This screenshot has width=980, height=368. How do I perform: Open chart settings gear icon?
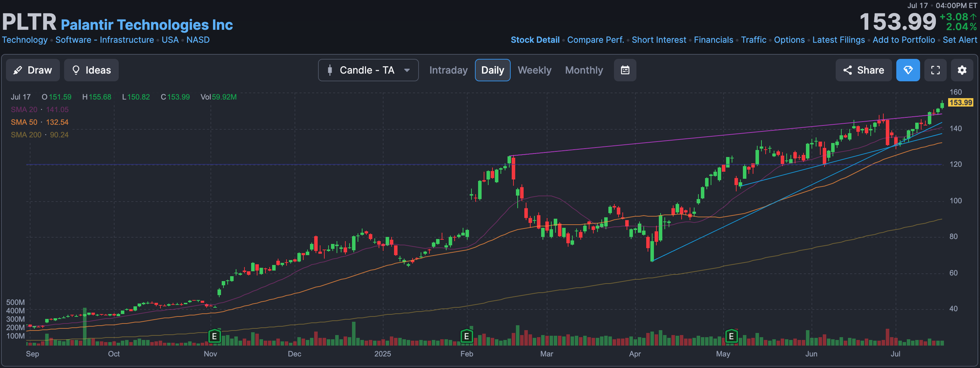[x=962, y=70]
